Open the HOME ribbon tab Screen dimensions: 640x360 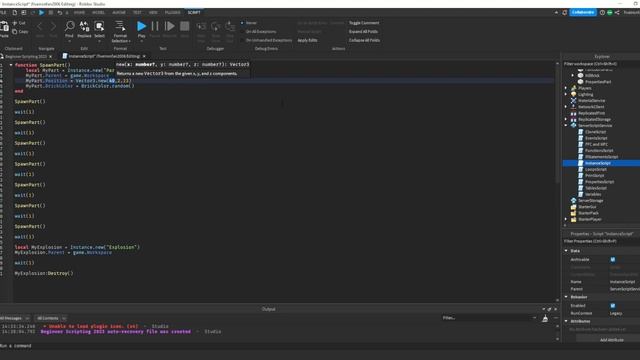tap(79, 13)
